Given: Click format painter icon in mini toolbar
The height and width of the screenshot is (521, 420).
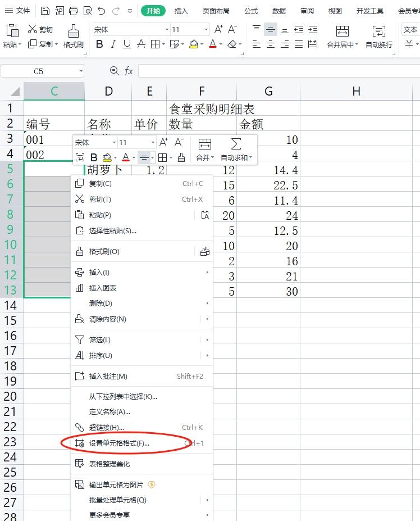Looking at the screenshot, I should click(181, 157).
